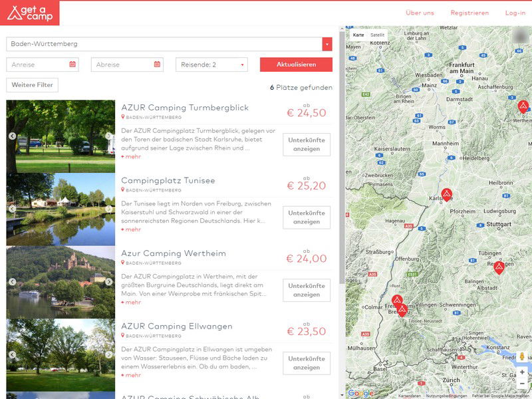Open the Log-in page
Screen dimensions: 532x399
pyautogui.click(x=515, y=13)
